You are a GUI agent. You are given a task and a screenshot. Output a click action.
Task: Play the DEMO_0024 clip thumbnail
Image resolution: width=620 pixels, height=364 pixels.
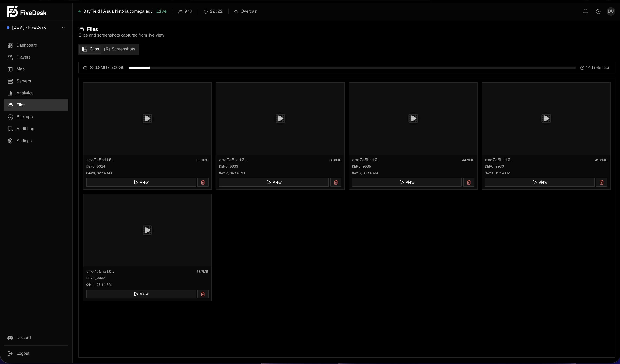(147, 118)
